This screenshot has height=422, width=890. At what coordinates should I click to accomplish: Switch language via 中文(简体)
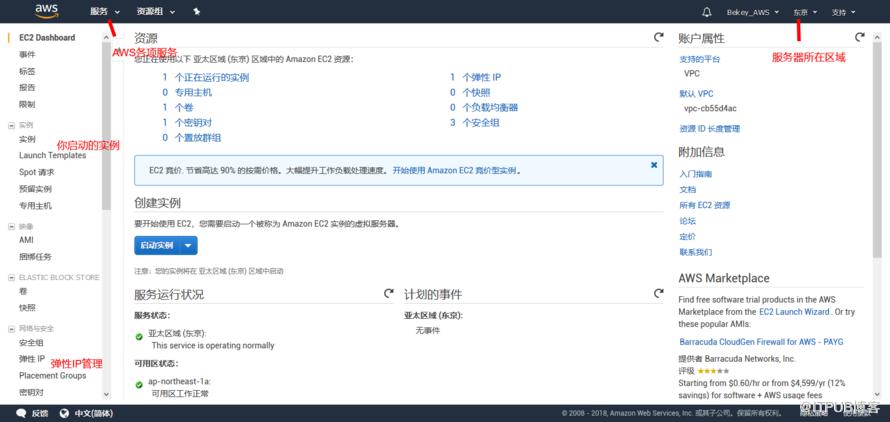tap(94, 413)
